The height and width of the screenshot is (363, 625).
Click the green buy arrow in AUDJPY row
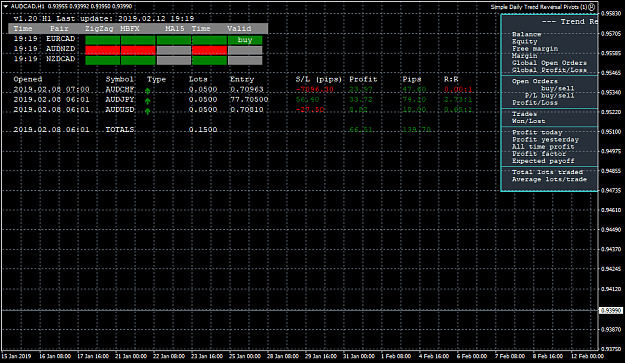147,101
